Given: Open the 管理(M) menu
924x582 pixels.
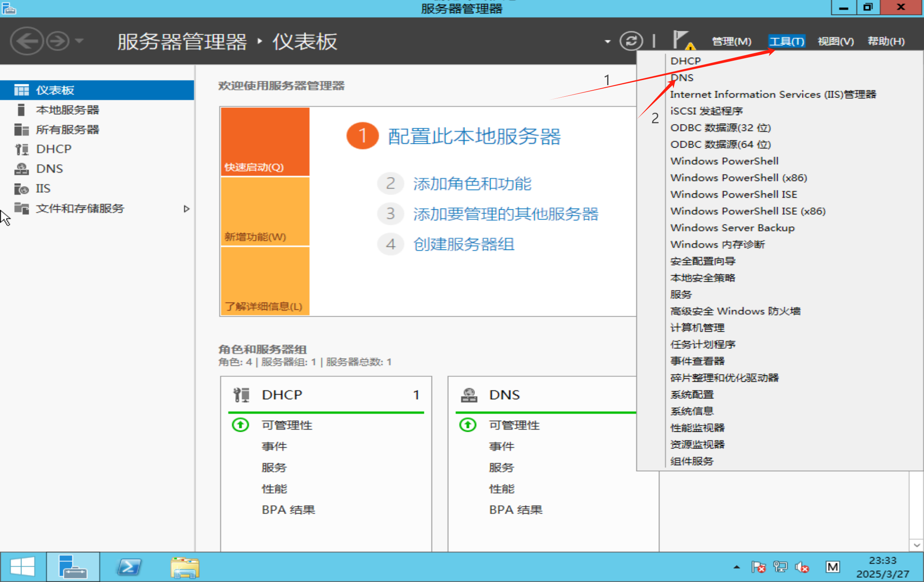Looking at the screenshot, I should click(731, 41).
